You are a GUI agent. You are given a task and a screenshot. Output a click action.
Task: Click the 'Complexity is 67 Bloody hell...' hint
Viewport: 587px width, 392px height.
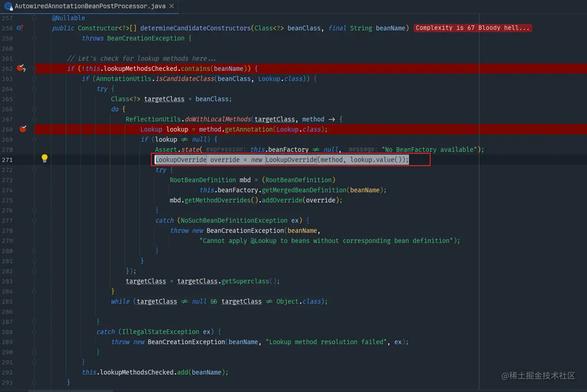point(472,28)
